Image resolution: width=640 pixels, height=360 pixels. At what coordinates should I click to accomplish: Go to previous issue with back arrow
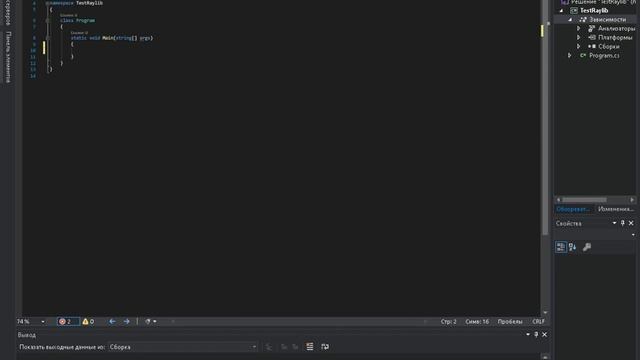pyautogui.click(x=112, y=322)
